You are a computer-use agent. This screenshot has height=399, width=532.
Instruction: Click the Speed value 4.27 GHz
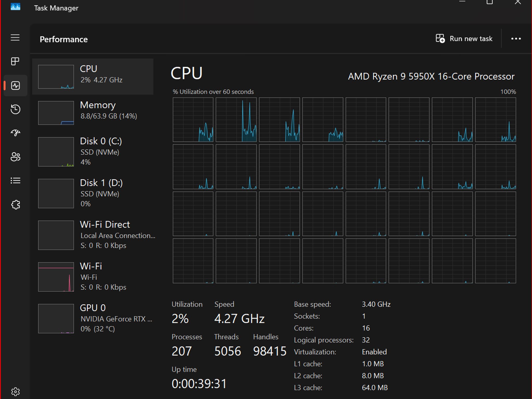click(x=239, y=318)
